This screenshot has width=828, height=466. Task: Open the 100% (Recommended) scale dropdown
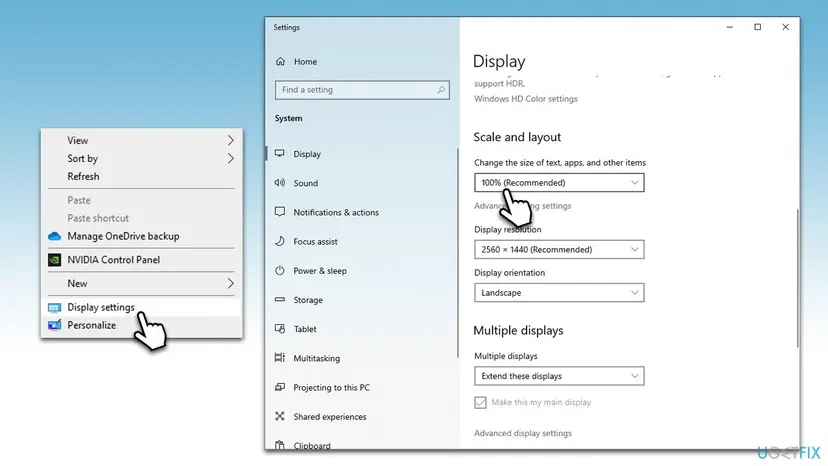[559, 183]
